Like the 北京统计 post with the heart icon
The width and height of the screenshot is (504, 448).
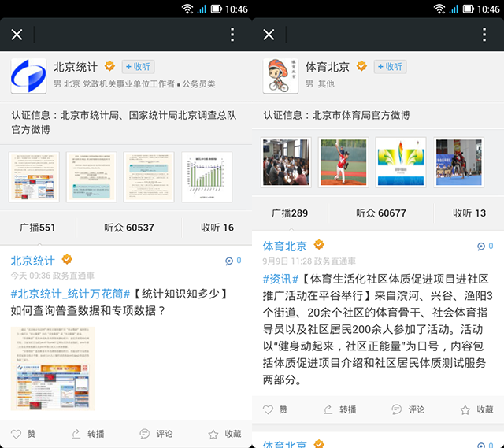(24, 434)
